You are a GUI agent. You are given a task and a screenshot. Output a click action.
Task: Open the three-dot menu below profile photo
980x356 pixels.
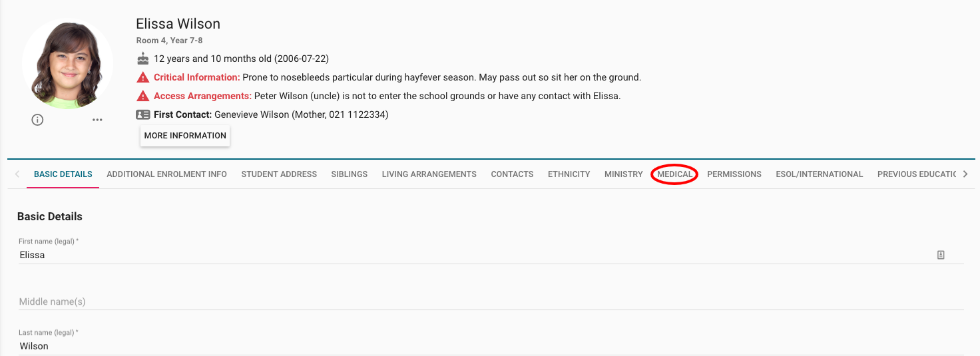point(97,120)
